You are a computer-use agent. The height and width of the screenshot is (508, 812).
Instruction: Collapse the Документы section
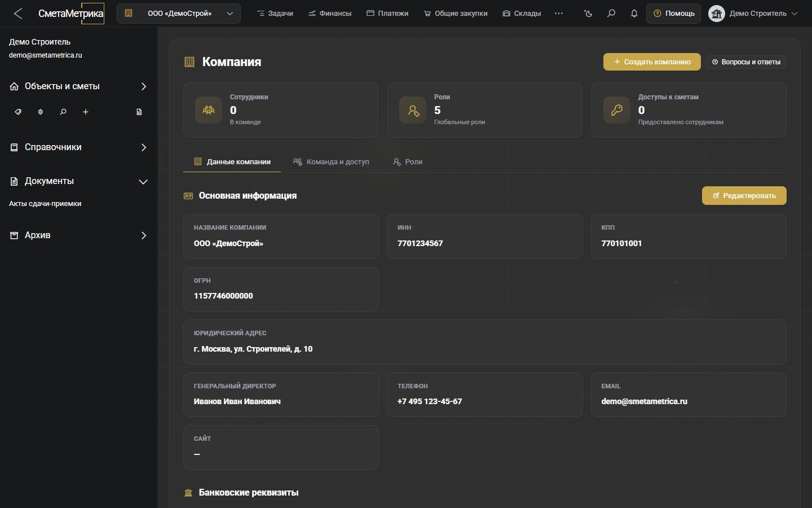pyautogui.click(x=143, y=182)
